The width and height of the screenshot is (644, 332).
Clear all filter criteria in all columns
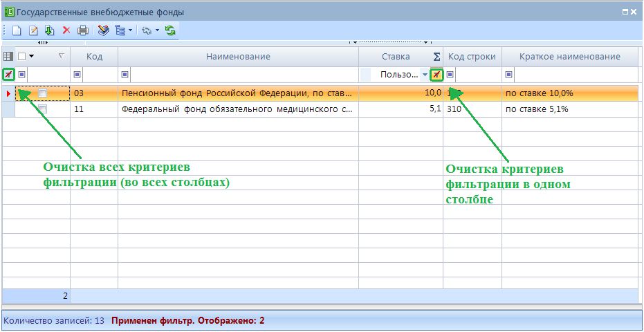[x=8, y=75]
